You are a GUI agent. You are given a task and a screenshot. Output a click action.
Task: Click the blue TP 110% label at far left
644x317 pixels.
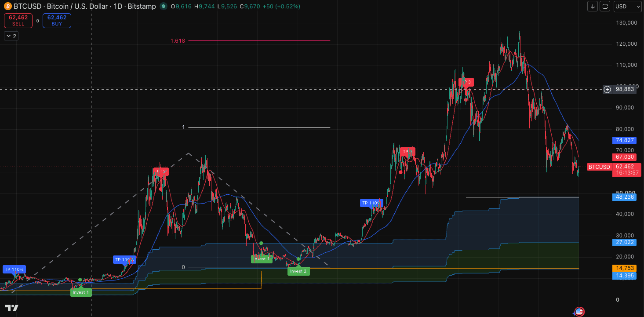[14, 269]
